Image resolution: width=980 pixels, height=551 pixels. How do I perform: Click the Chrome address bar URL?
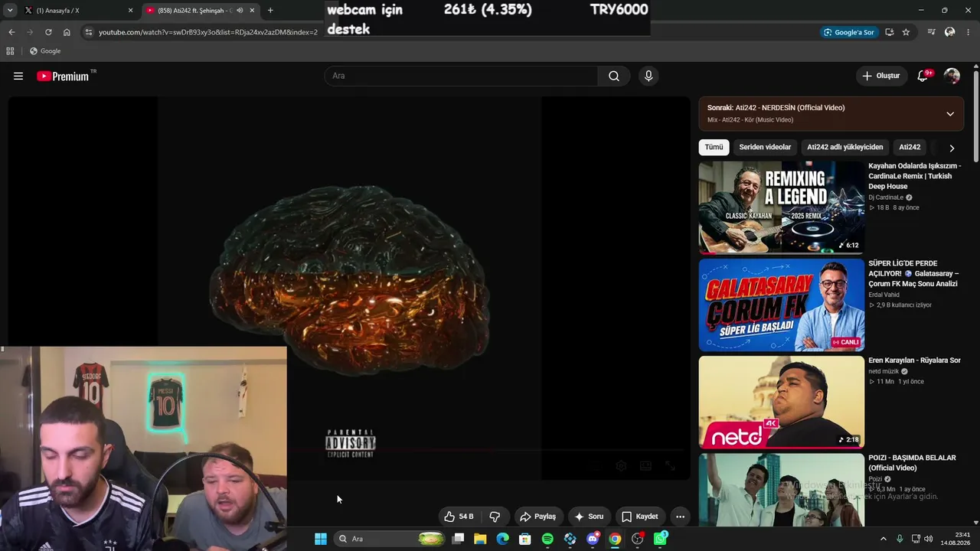208,32
